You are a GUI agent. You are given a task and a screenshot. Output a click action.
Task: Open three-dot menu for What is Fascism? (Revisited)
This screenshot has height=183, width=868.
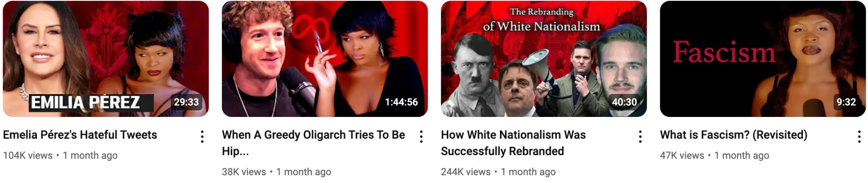tap(859, 137)
